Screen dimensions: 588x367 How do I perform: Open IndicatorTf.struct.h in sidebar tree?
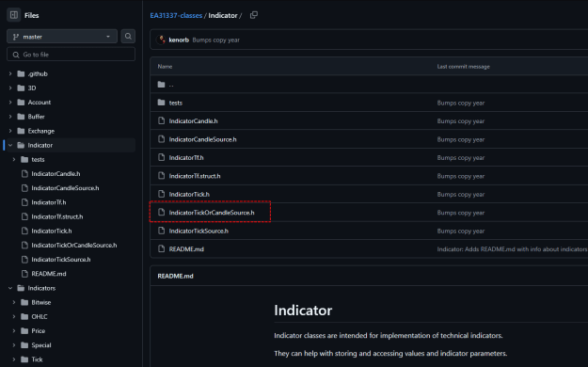click(x=57, y=216)
